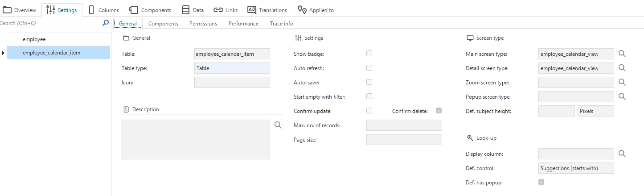The height and width of the screenshot is (196, 644).
Task: Click magnifier beside the Description box
Action: click(x=278, y=125)
